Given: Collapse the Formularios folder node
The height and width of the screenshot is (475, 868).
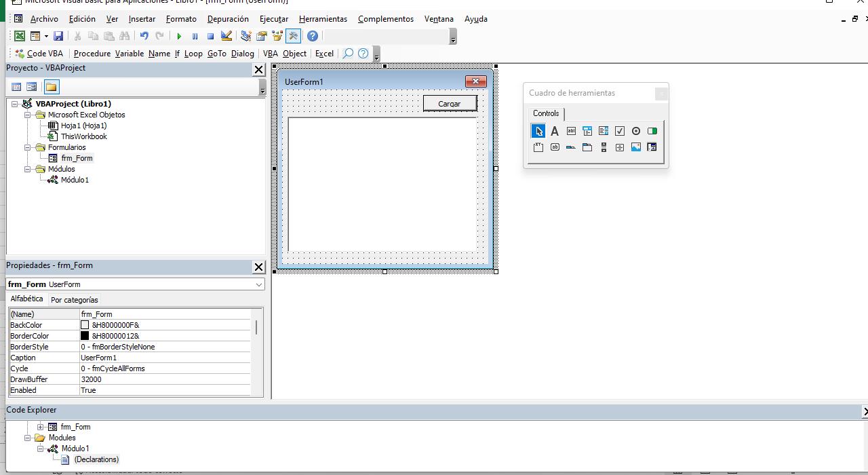Looking at the screenshot, I should tap(28, 147).
